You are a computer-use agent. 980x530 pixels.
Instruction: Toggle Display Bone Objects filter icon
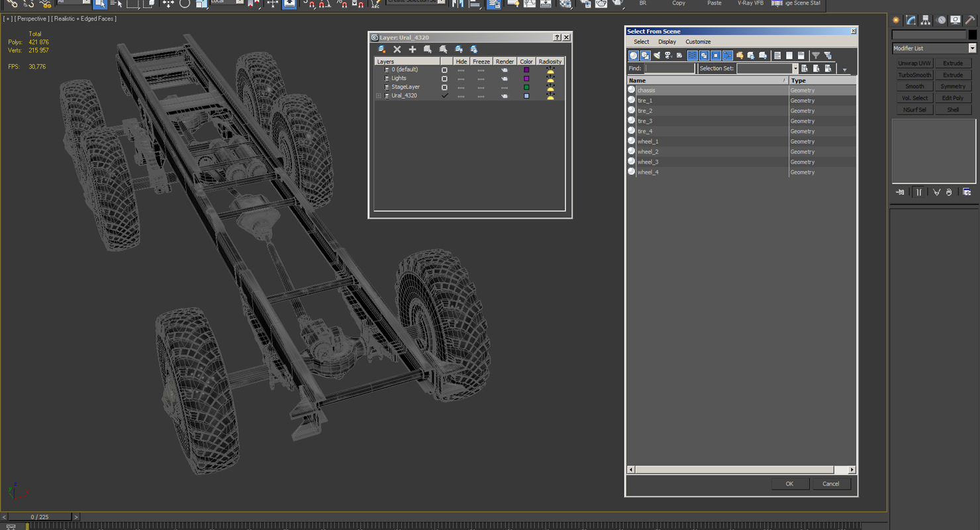click(x=728, y=56)
